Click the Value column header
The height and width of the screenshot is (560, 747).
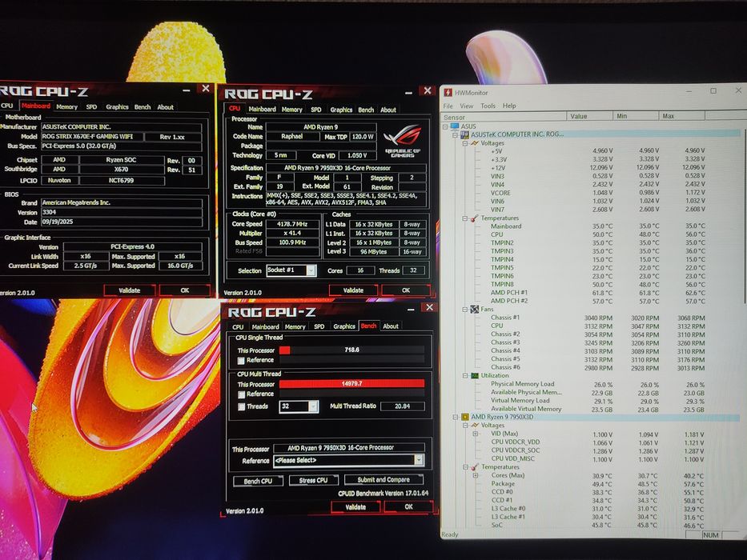tap(590, 116)
